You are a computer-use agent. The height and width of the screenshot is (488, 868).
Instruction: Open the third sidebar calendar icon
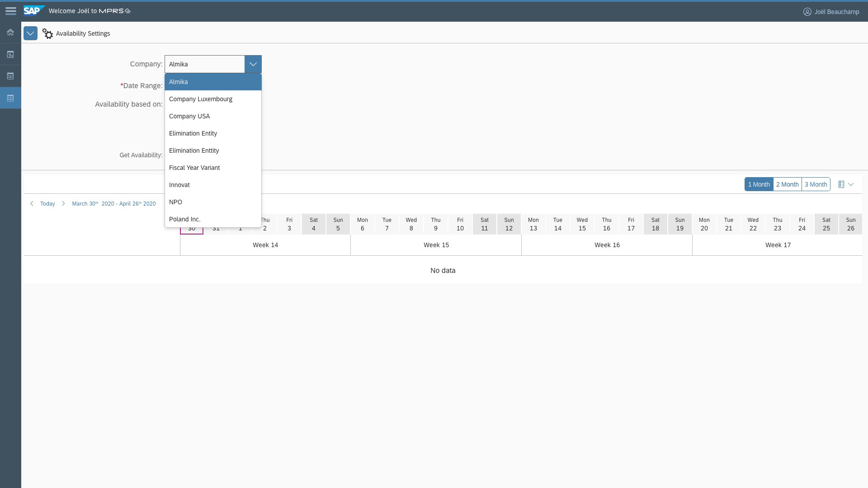(x=10, y=76)
